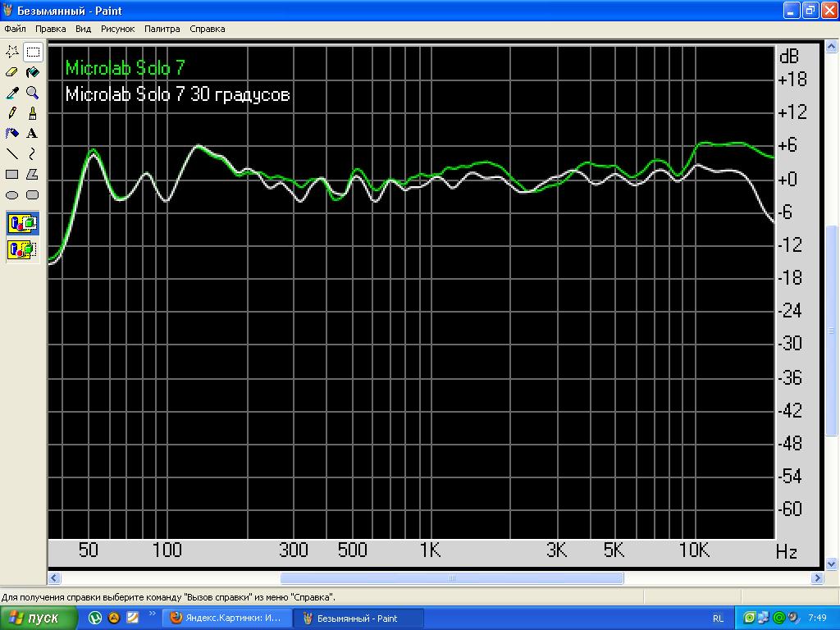The image size is (840, 630).
Task: Choose the Pencil tool
Action: [11, 113]
